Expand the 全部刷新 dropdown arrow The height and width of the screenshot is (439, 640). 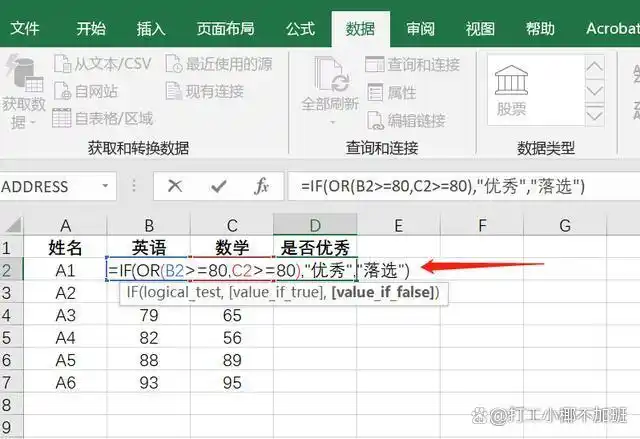[332, 122]
